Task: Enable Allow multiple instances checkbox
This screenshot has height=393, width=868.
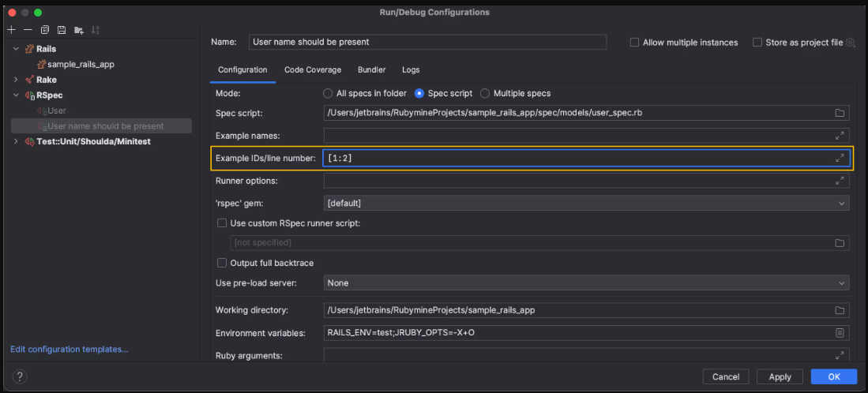Action: click(634, 43)
